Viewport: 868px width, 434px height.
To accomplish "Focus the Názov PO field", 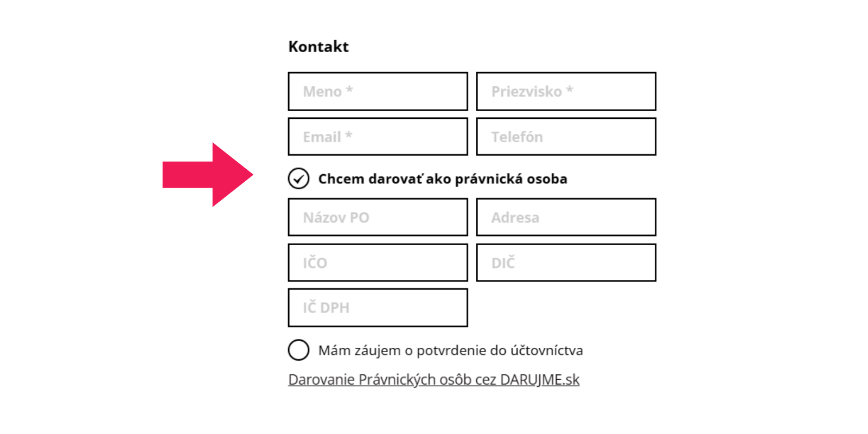I will tap(378, 217).
